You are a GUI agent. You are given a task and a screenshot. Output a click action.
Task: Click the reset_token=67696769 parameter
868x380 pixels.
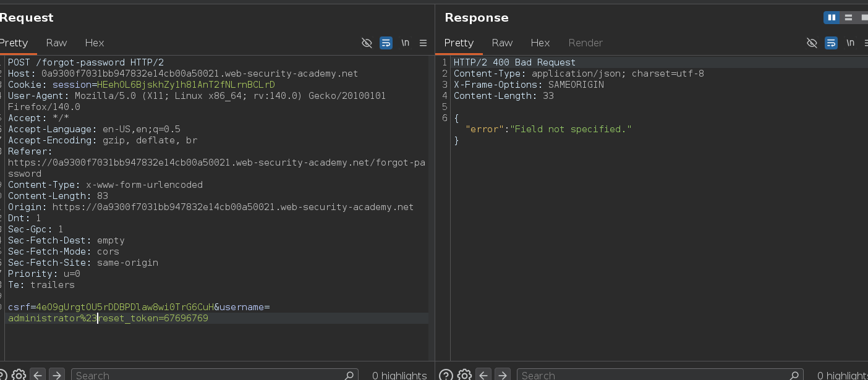153,318
